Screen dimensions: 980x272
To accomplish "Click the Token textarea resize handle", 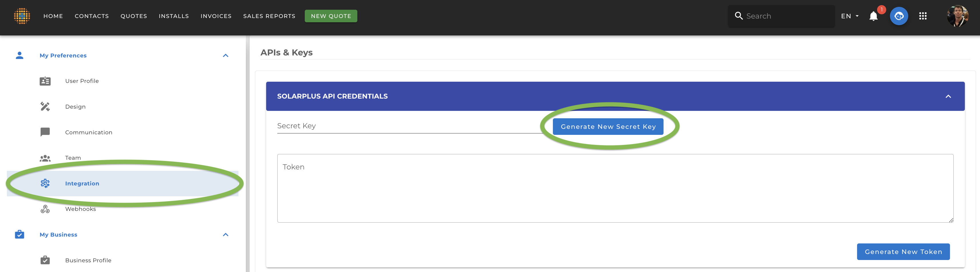I will 951,220.
